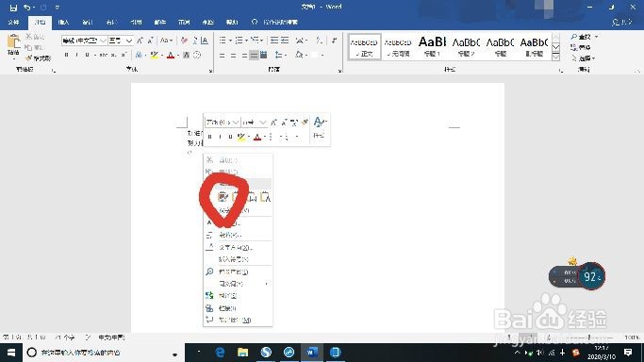
Task: Click the Share button in the ribbon tab row
Action: point(621,23)
